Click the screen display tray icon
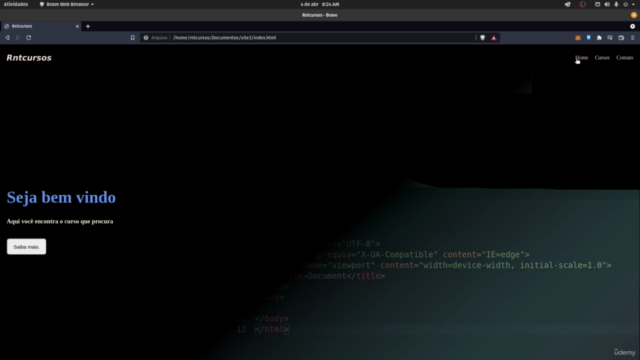The height and width of the screenshot is (360, 640). coord(597,4)
